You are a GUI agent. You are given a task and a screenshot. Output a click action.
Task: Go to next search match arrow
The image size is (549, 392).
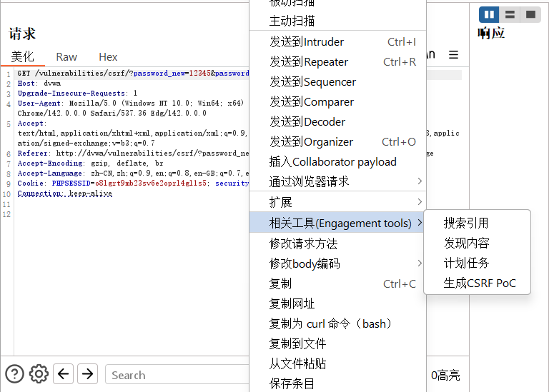(x=87, y=374)
